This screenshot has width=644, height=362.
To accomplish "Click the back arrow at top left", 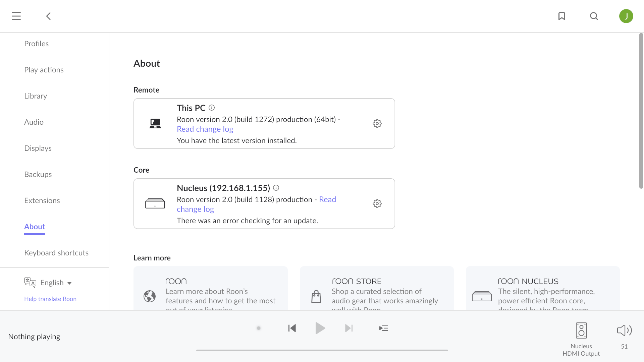I will point(48,16).
